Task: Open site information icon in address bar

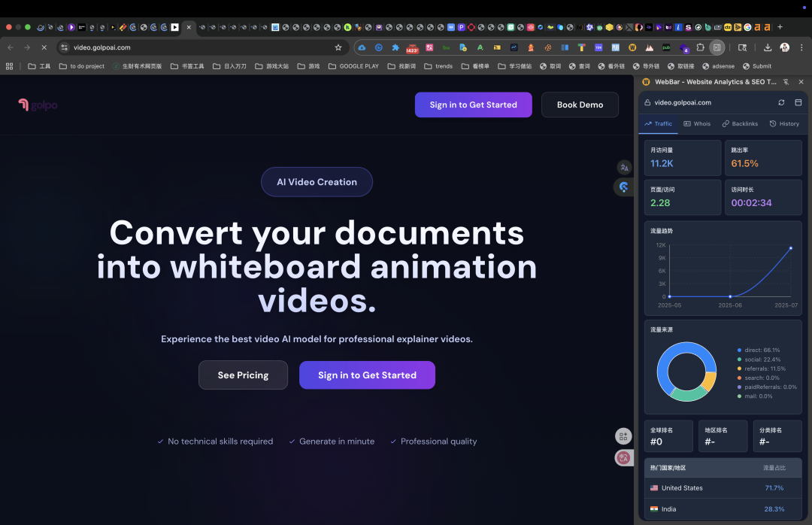Action: 64,47
